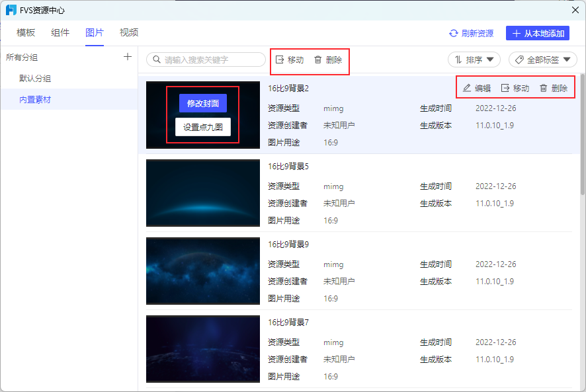Select the 图片 tab
The width and height of the screenshot is (586, 392).
coord(95,32)
